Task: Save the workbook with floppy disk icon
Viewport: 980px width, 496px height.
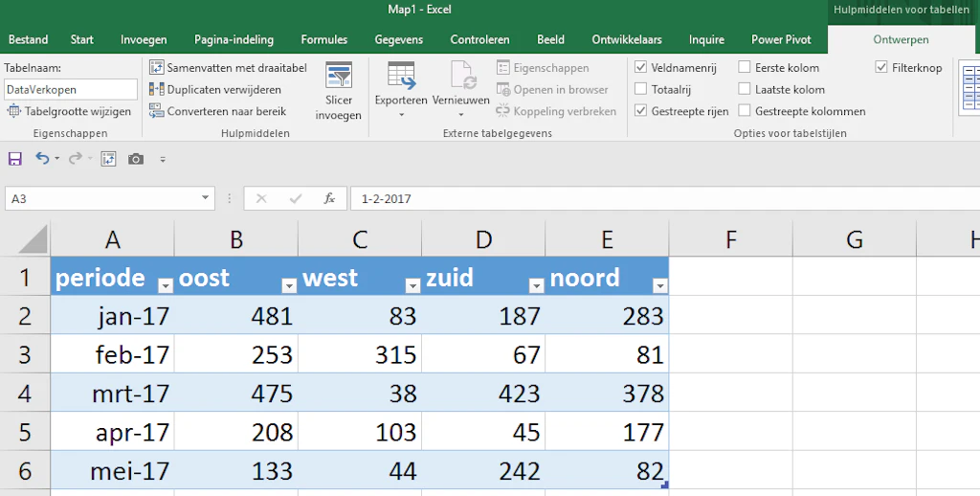Action: [x=15, y=159]
